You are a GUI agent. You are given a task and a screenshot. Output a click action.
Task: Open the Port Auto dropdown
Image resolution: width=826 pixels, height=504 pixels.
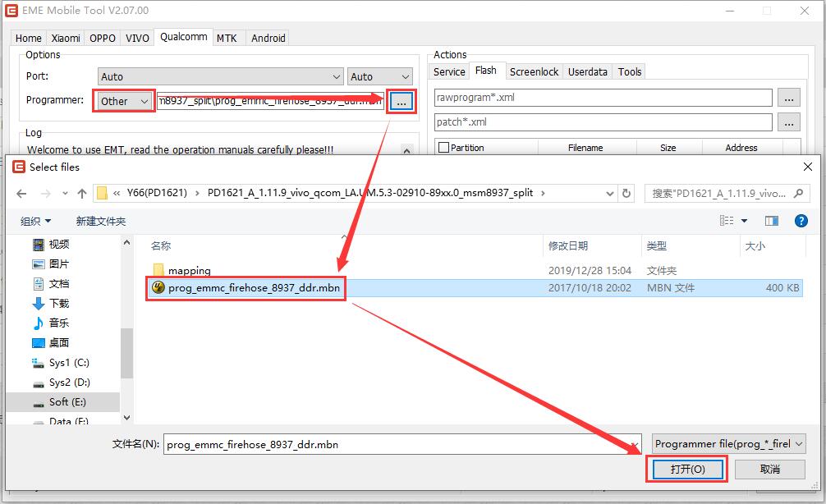[x=221, y=77]
